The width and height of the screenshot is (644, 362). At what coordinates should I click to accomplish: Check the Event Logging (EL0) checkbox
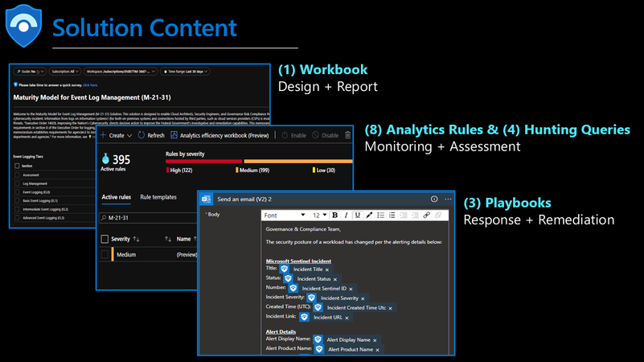pyautogui.click(x=17, y=192)
